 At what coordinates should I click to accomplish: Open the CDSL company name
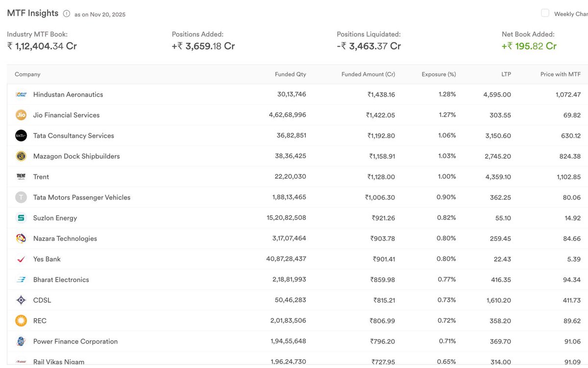tap(42, 300)
